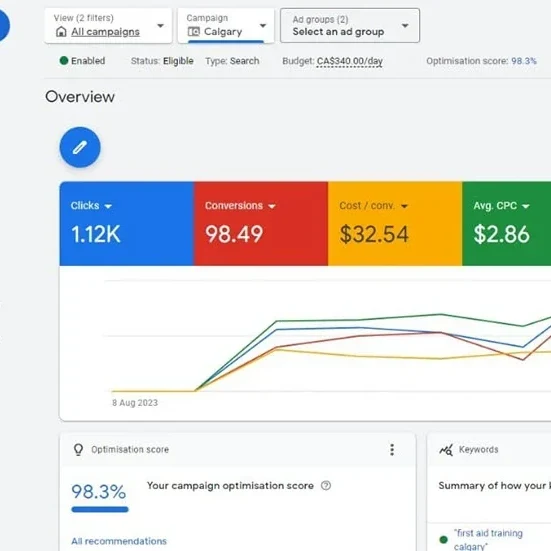This screenshot has width=551, height=551.
Task: Select the blue Clicks scorecard tile
Action: point(127,223)
